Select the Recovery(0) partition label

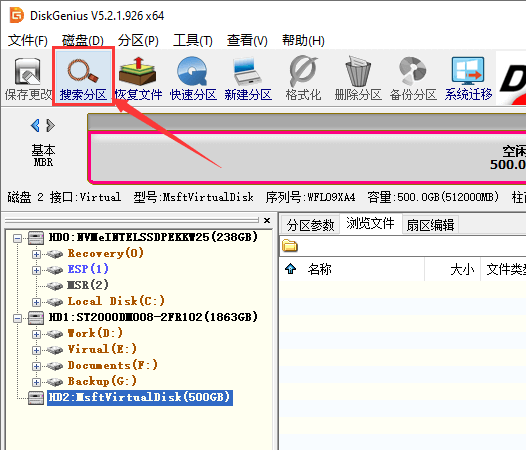pos(106,254)
